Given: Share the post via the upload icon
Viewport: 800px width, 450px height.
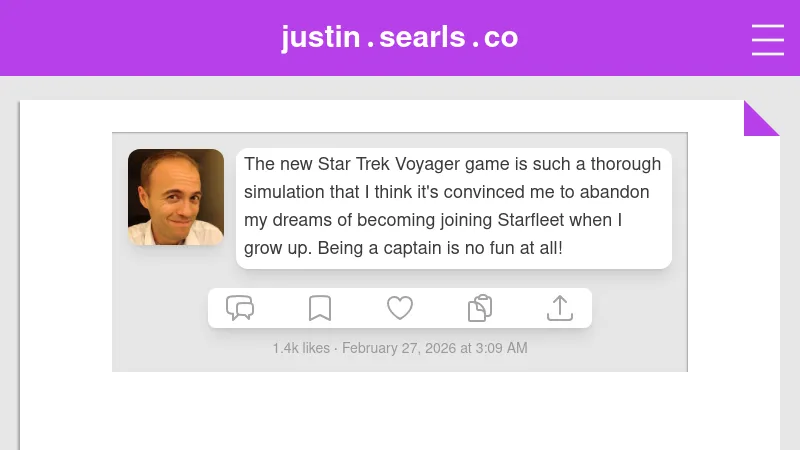Looking at the screenshot, I should (x=560, y=308).
